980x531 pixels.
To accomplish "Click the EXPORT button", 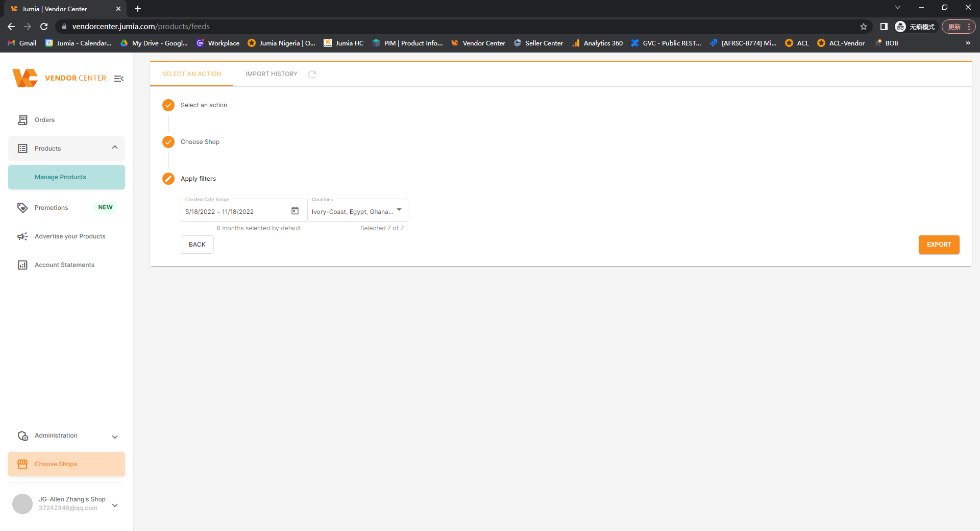I will [x=939, y=245].
